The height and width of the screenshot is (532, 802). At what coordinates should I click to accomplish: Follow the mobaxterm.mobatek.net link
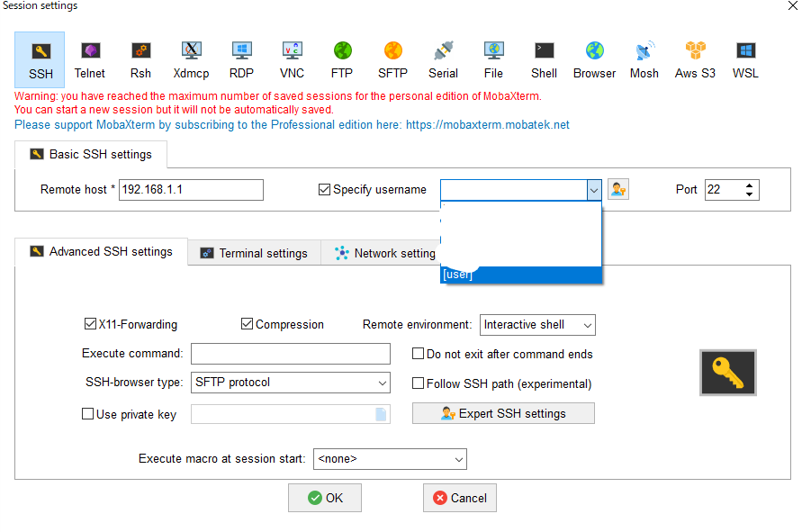tap(488, 125)
